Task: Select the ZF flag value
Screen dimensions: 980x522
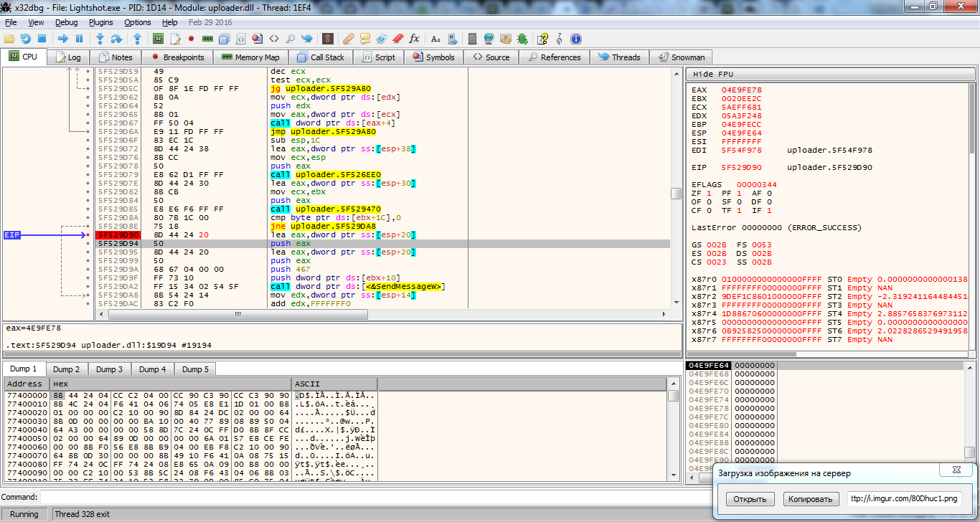Action: (708, 194)
